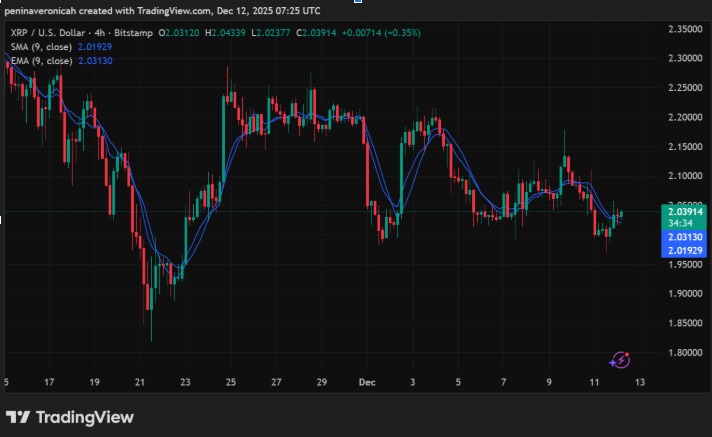Image resolution: width=712 pixels, height=437 pixels.
Task: Click the date label 21 on time axis
Action: click(x=140, y=382)
